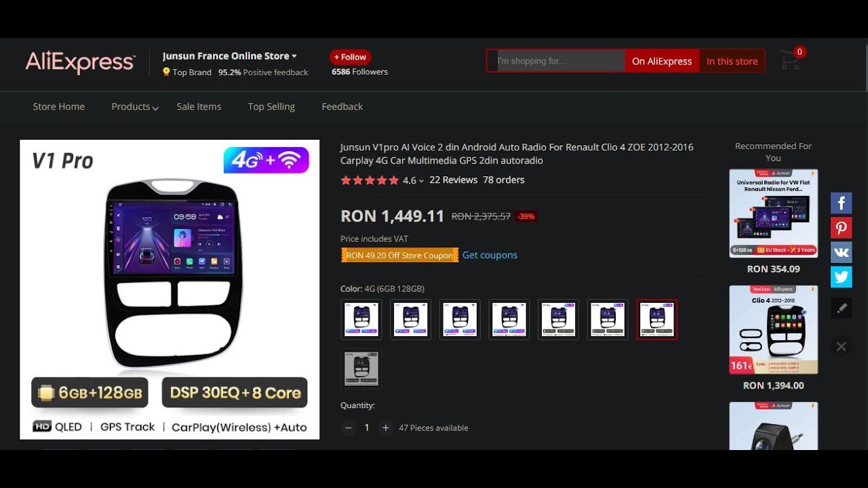Click the 6586 Followers text
Viewport: 868px width, 488px height.
click(359, 72)
